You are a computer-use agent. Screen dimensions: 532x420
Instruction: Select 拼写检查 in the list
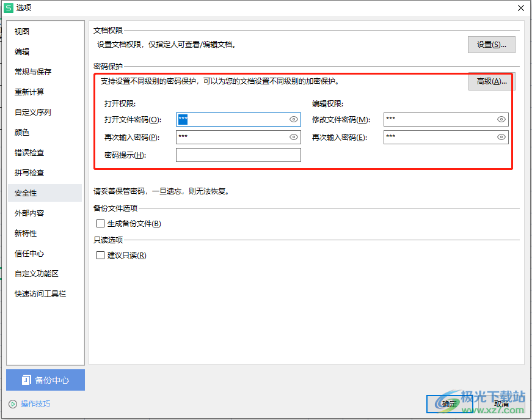(x=45, y=172)
